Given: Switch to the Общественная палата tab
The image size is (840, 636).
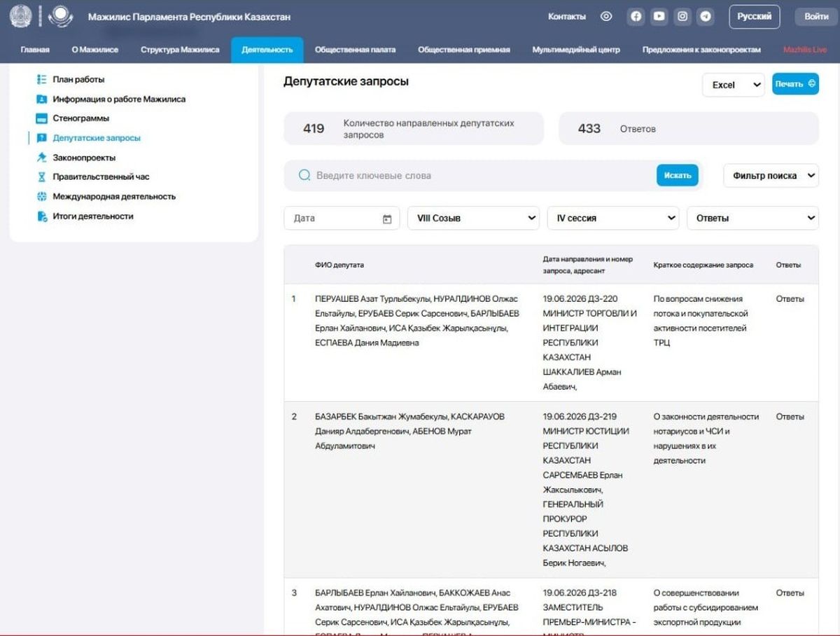Looking at the screenshot, I should [x=355, y=50].
